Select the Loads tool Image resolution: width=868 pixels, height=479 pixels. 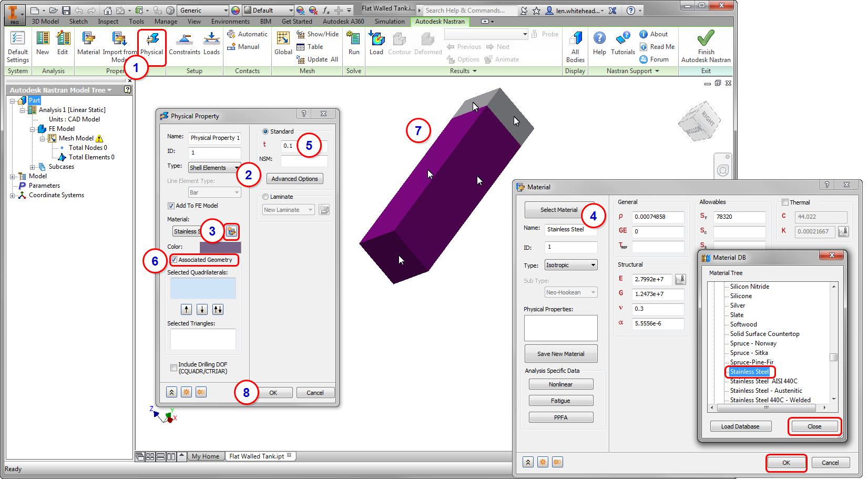tap(211, 43)
